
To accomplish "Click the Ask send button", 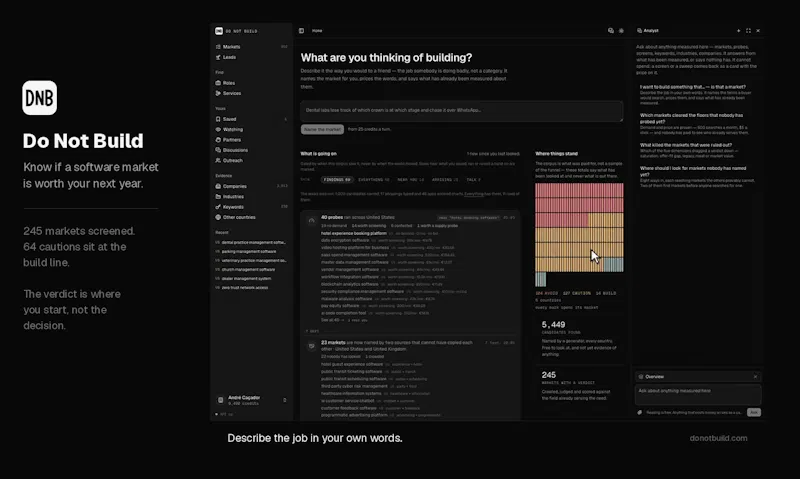I will pos(754,412).
